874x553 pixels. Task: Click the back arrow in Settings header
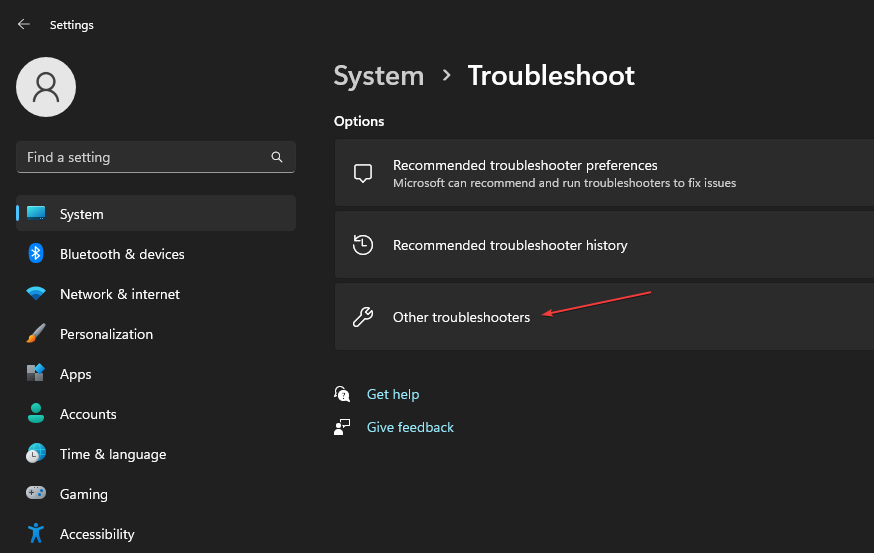coord(23,24)
